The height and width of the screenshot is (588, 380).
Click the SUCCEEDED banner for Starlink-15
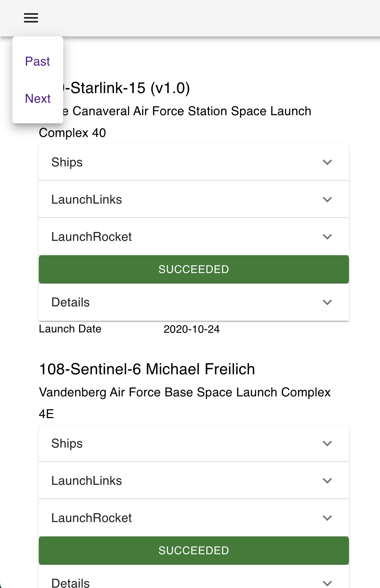[193, 269]
